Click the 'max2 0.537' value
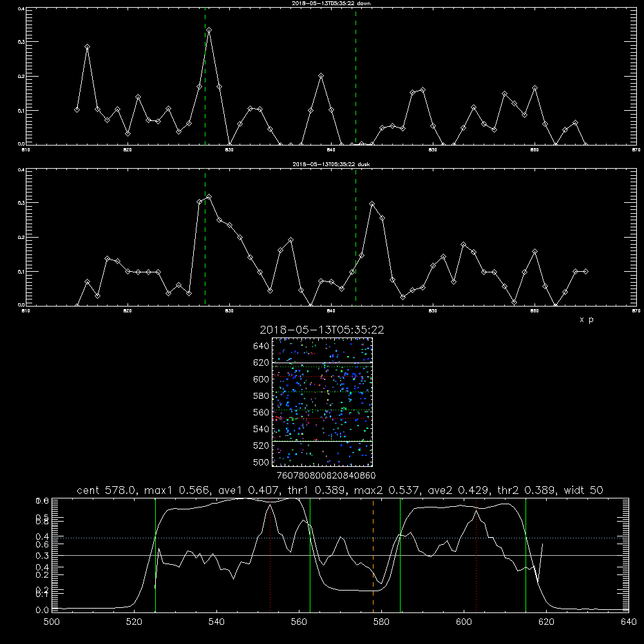The image size is (644, 644). [x=387, y=490]
